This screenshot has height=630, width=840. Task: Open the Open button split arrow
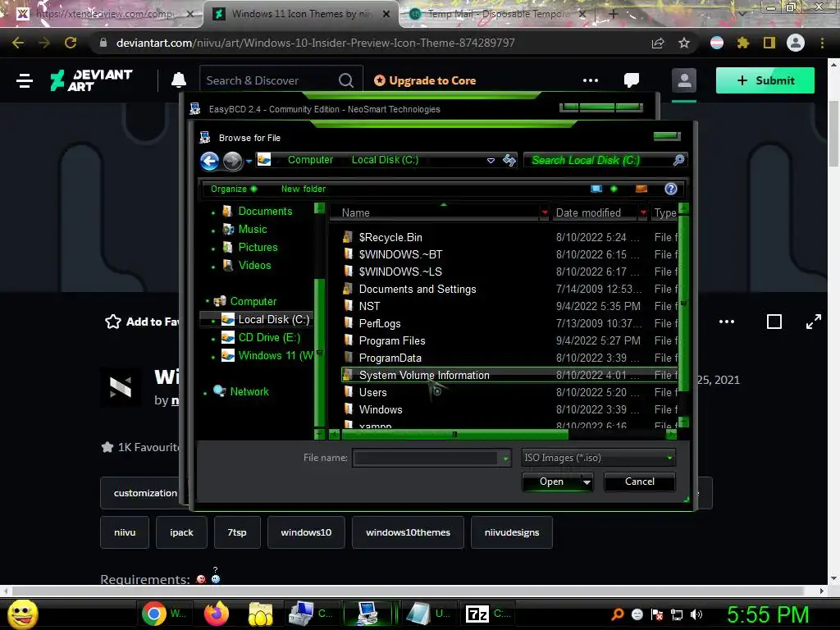[587, 482]
